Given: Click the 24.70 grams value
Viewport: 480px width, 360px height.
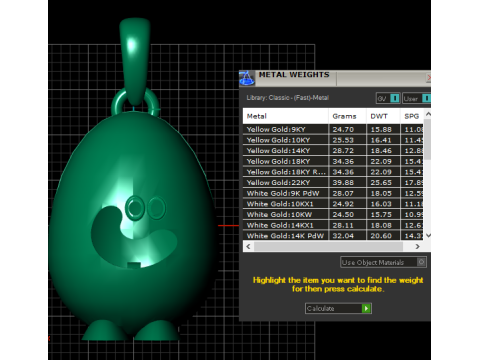Looking at the screenshot, I should (343, 129).
